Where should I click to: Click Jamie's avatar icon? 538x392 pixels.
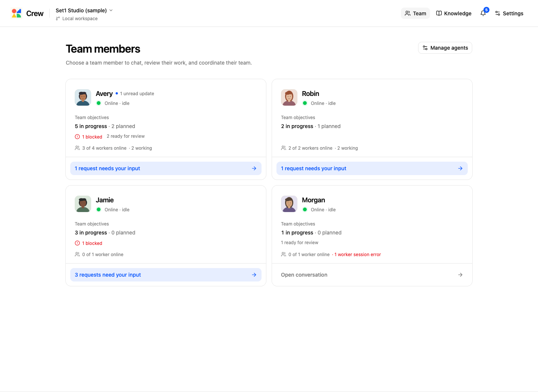[x=83, y=204]
